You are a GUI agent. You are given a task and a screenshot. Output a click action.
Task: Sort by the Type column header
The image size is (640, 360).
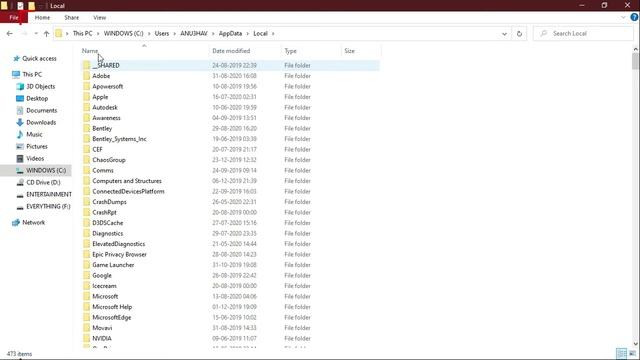click(x=290, y=51)
